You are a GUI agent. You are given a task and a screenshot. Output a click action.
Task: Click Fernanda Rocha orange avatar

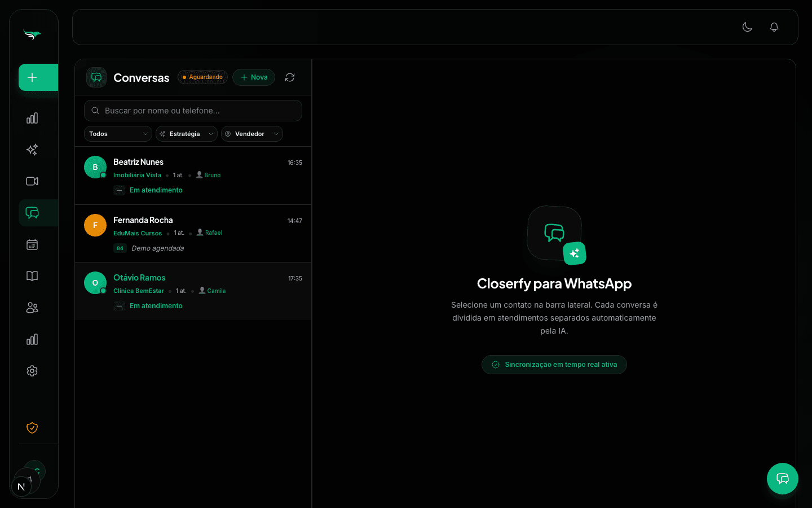(x=95, y=225)
